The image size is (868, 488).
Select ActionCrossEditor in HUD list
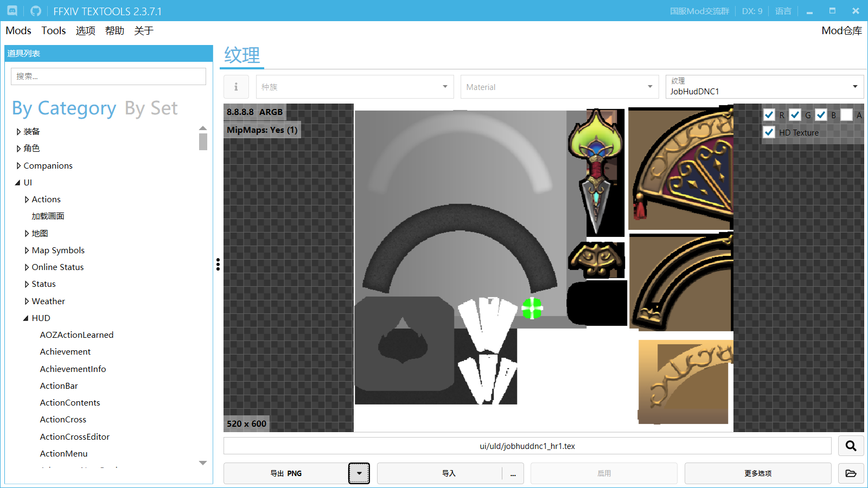coord(74,437)
